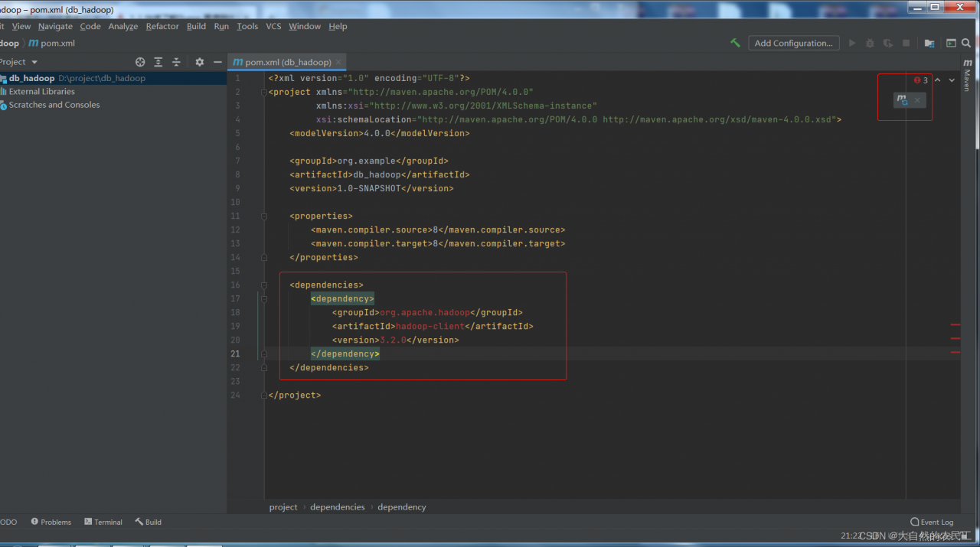Open the Project view dropdown
This screenshot has height=547, width=980.
pyautogui.click(x=34, y=62)
